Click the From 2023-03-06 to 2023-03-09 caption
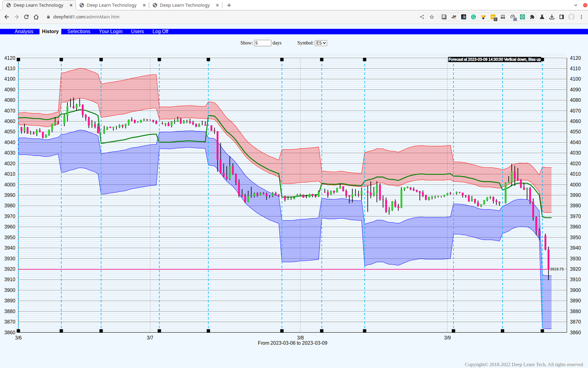 (x=293, y=343)
